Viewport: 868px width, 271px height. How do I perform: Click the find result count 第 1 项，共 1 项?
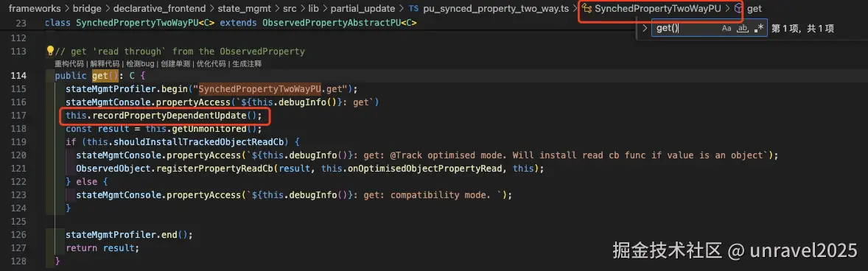tap(802, 29)
